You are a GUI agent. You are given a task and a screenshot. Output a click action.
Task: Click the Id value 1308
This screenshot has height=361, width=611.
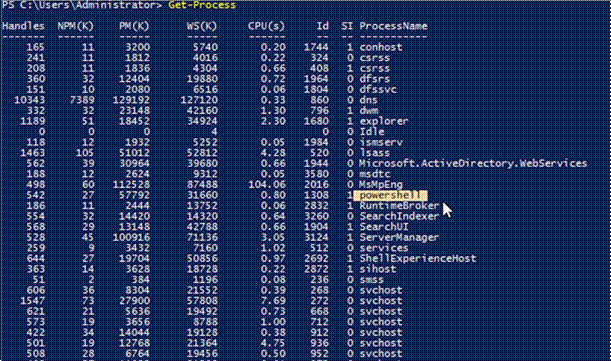click(316, 195)
